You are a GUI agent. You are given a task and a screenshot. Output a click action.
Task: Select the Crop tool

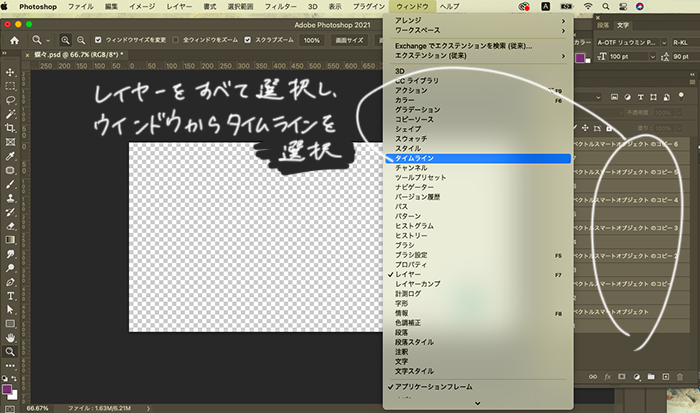point(10,128)
